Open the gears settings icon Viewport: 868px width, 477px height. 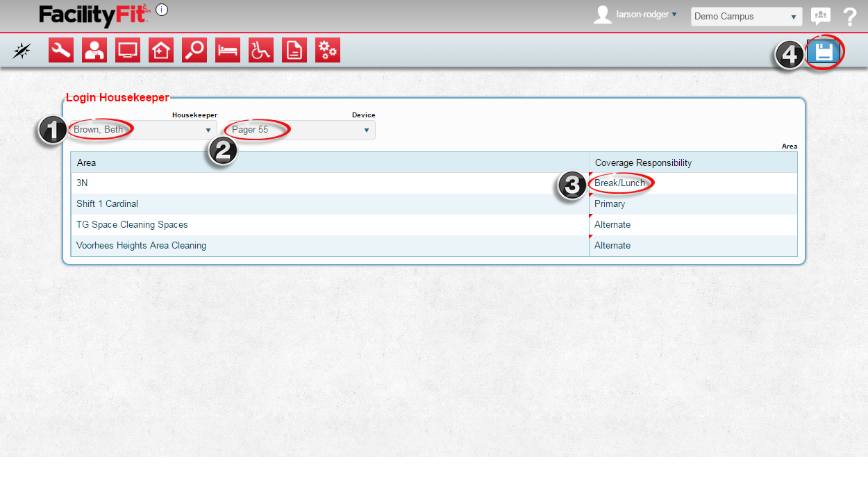point(328,50)
